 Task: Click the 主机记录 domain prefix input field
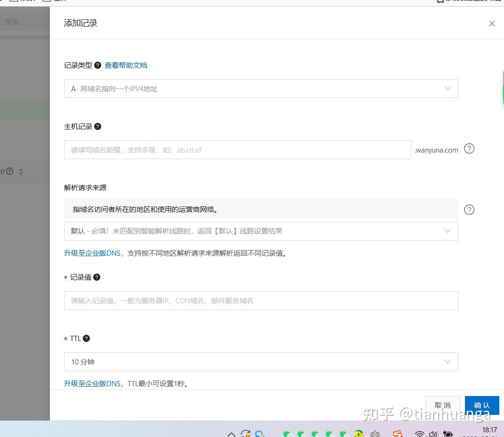click(x=237, y=150)
